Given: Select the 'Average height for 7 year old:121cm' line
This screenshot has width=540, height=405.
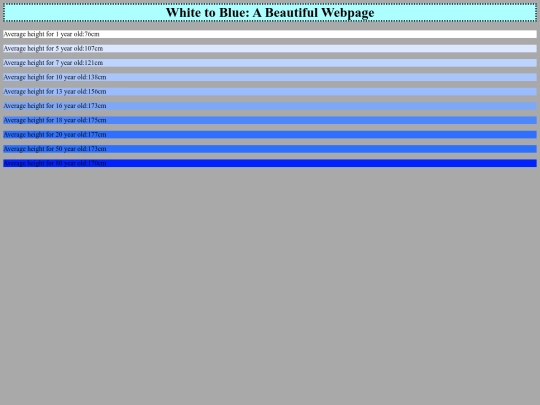Looking at the screenshot, I should [x=270, y=63].
